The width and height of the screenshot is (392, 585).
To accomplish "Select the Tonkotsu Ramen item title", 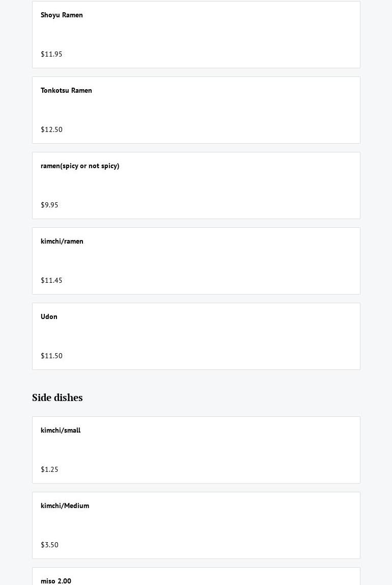I will 66,91.
